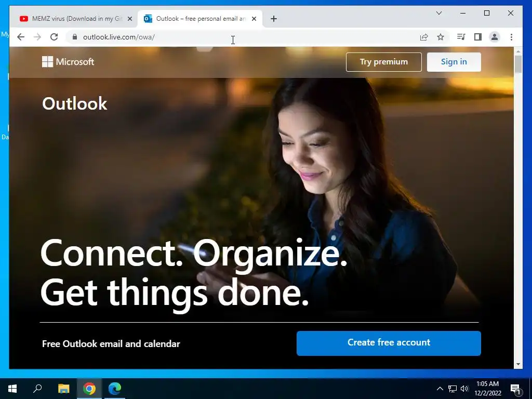Click the vertical scrollbar thumb
Viewport: 532px width, 399px height.
(518, 64)
